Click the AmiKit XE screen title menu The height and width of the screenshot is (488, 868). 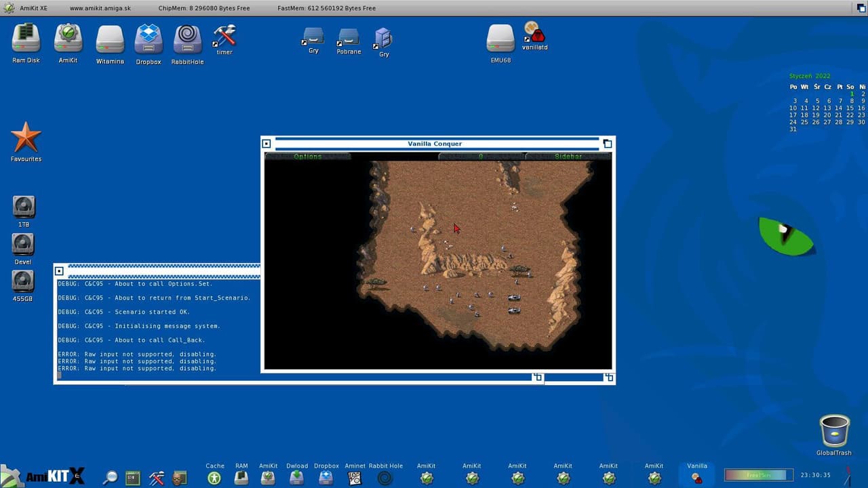click(x=33, y=7)
